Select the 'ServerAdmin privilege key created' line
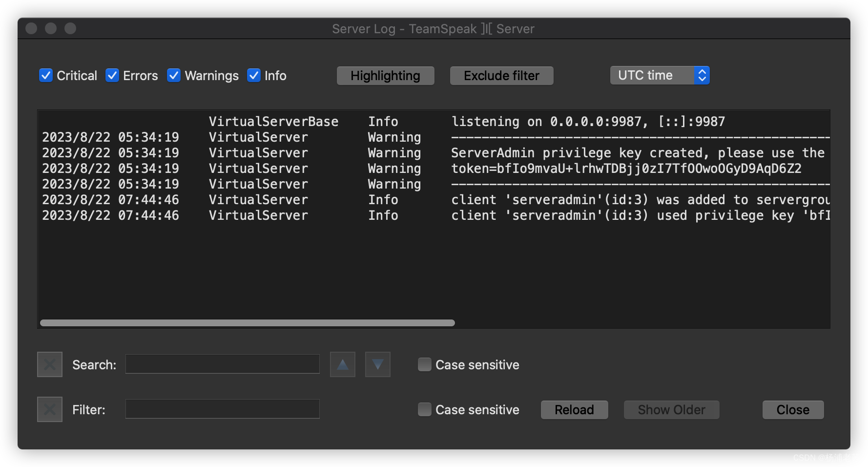Screen dimensions: 868x467 [434, 153]
